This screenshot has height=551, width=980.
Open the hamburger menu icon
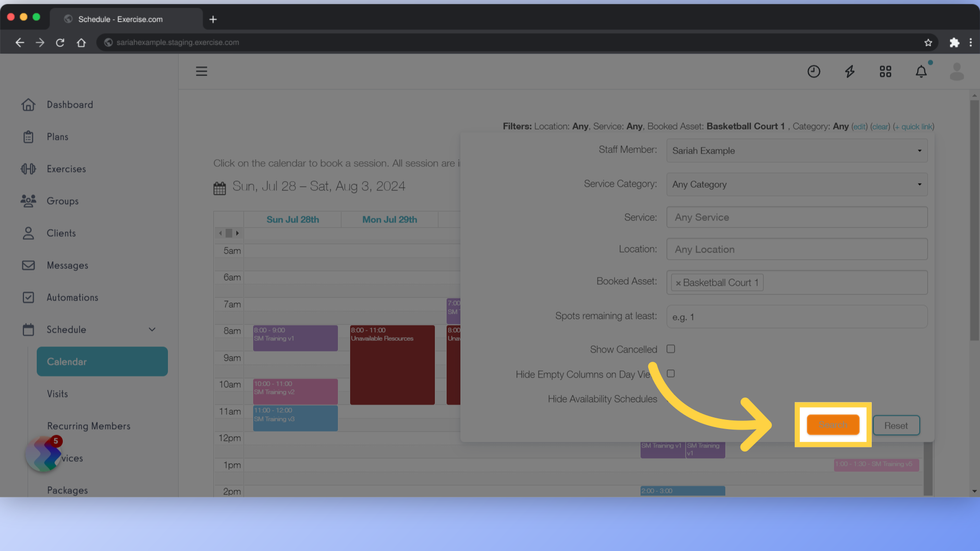(202, 71)
